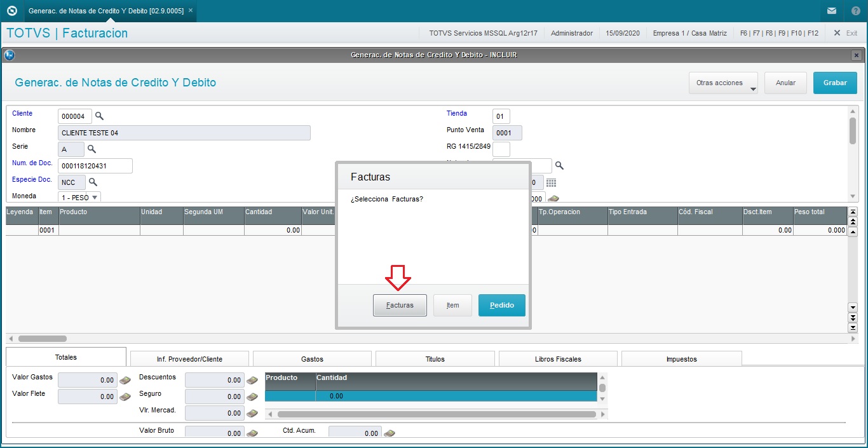
Task: Click the Grabar button
Action: click(x=835, y=83)
